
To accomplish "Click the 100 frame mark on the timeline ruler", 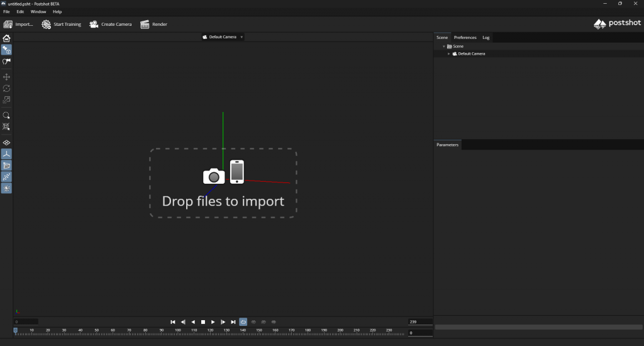I will click(x=178, y=331).
